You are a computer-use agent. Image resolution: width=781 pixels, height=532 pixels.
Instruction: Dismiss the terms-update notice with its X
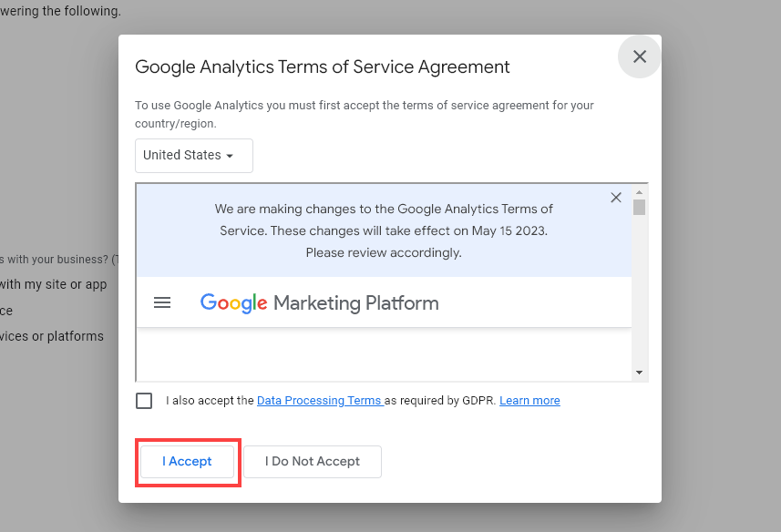(x=616, y=197)
